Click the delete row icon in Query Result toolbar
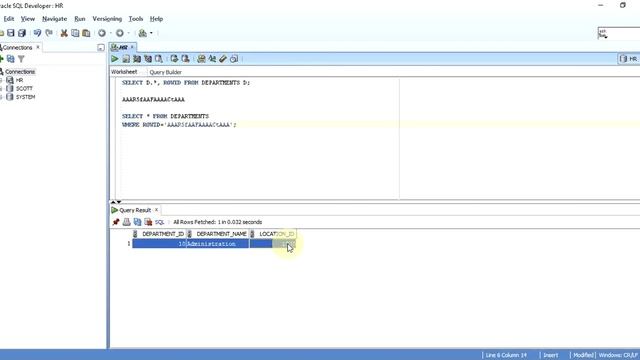Viewport: 640px width, 360px height. [x=148, y=222]
